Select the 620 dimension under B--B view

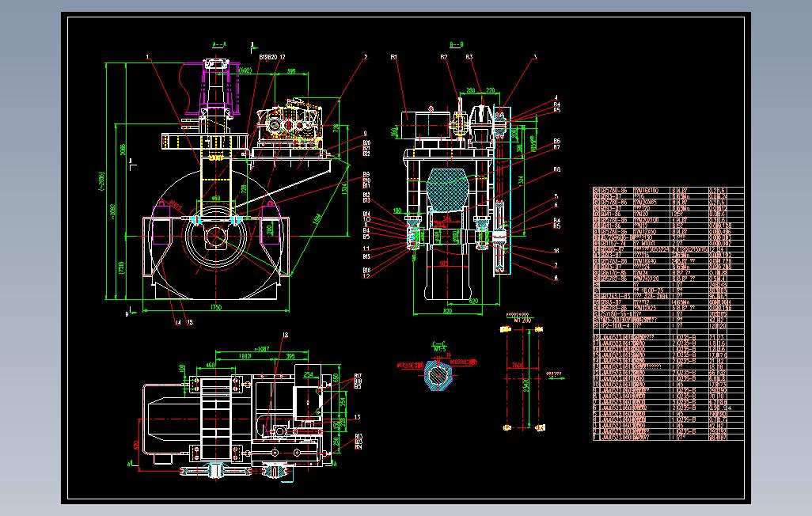point(473,301)
